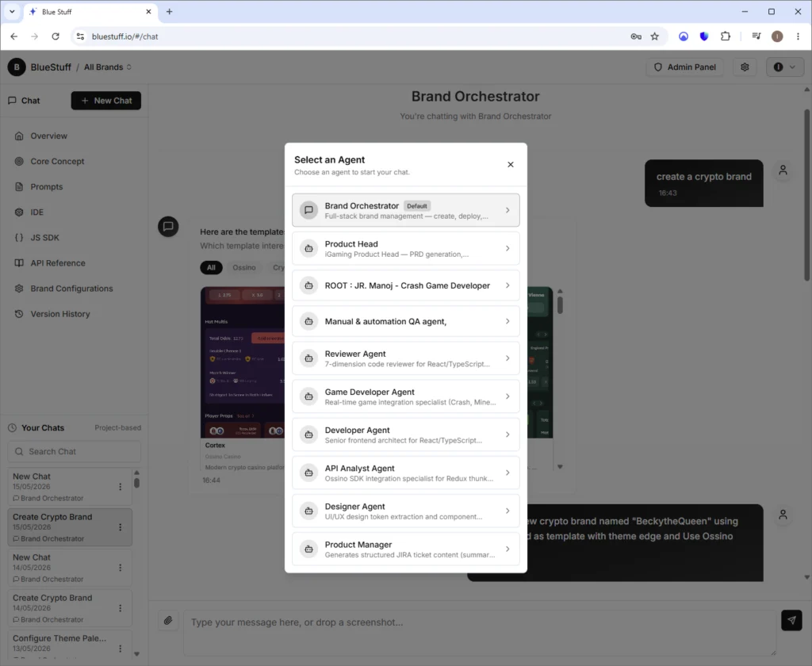Click the main chat vertical scrollbar
The width and height of the screenshot is (812, 666).
[806, 195]
